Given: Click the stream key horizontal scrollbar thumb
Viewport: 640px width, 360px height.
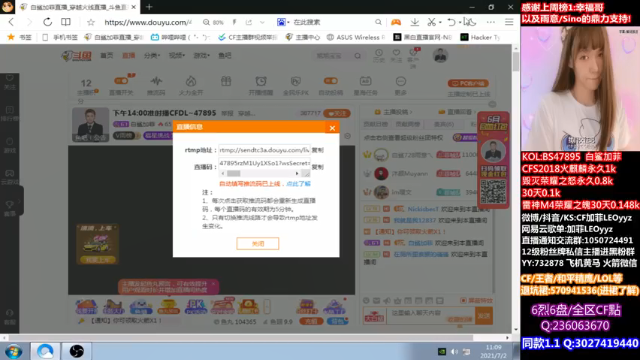Looking at the screenshot, I should point(233,173).
